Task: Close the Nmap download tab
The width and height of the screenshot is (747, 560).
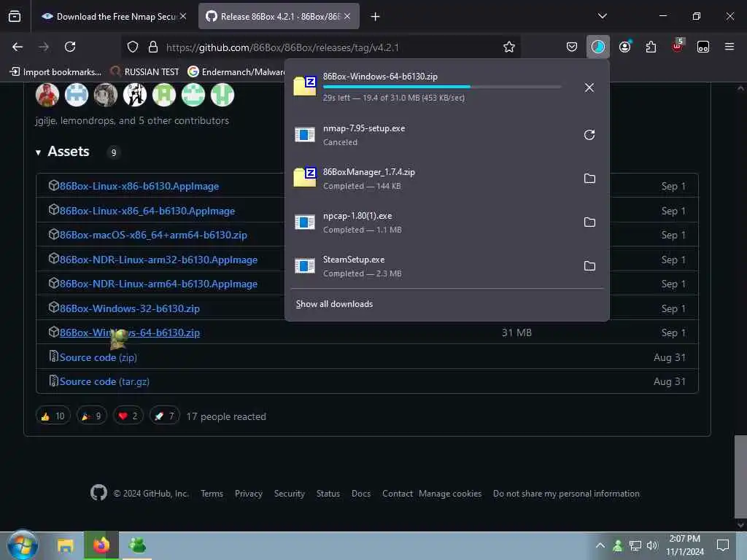Action: (x=183, y=16)
